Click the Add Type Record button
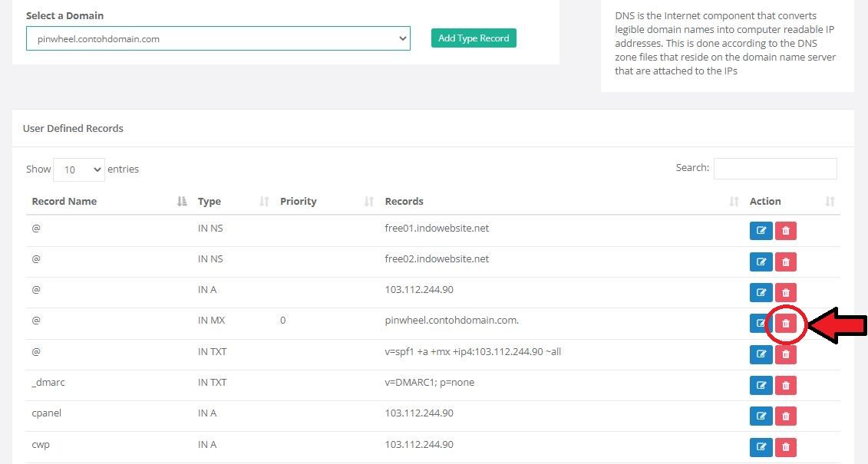The width and height of the screenshot is (868, 464). (474, 38)
